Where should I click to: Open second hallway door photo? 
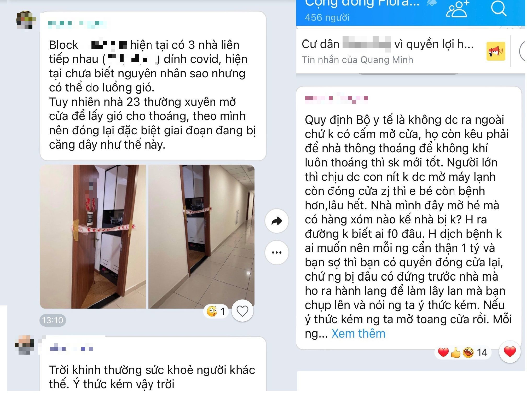201,236
